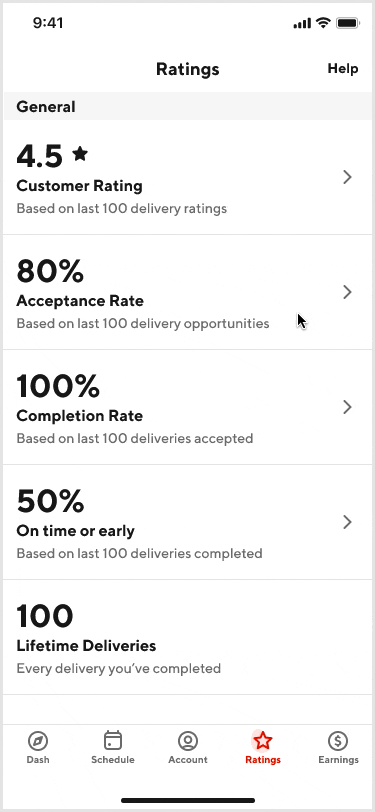Open the Account profile icon
The width and height of the screenshot is (375, 812).
[188, 741]
